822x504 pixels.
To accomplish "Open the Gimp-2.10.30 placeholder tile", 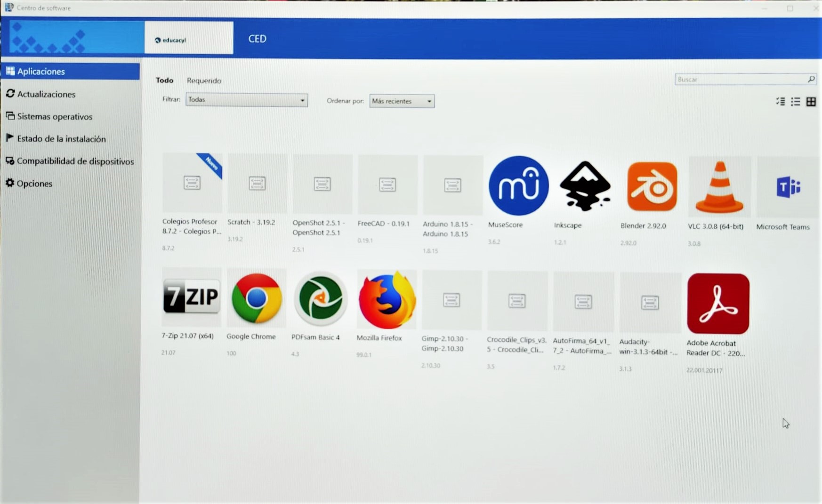I will tap(451, 300).
